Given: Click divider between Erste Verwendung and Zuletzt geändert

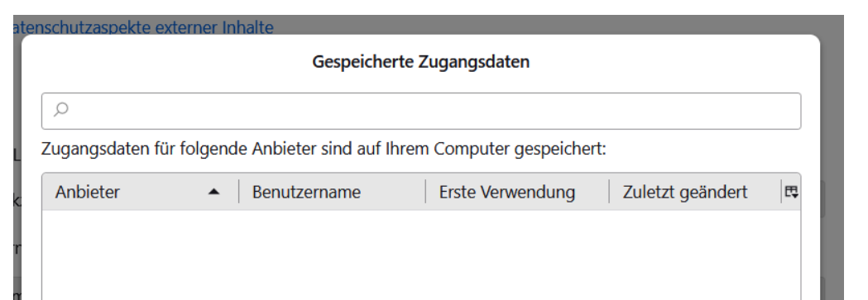Looking at the screenshot, I should (x=609, y=192).
